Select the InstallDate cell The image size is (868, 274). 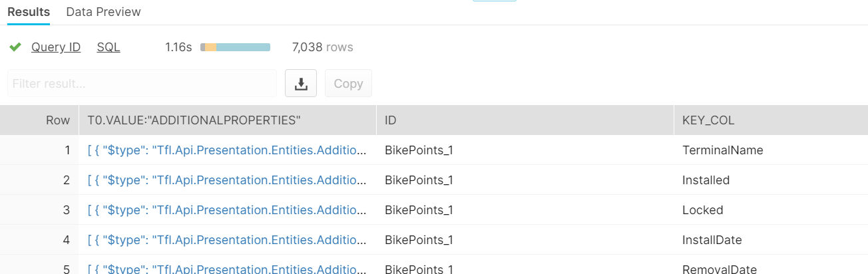[712, 240]
